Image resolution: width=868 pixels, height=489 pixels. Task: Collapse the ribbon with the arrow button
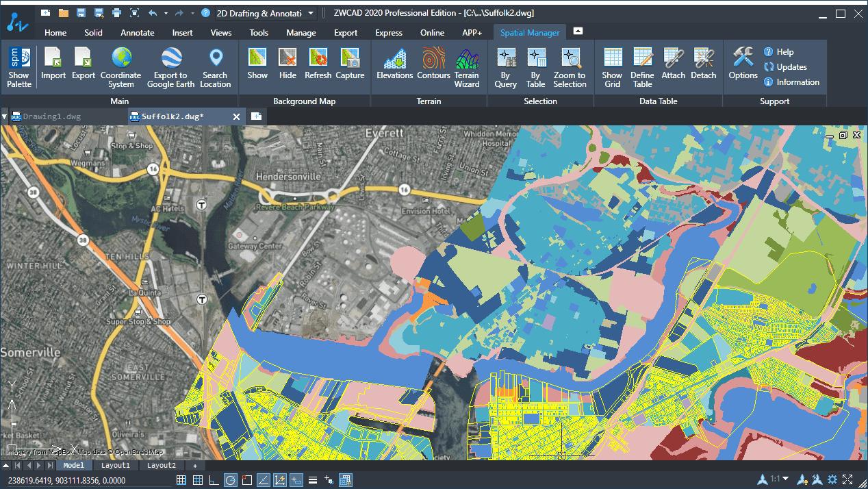pos(578,32)
